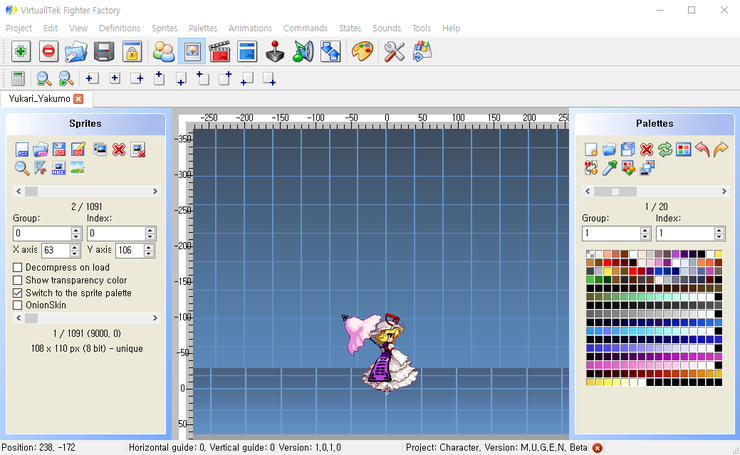The width and height of the screenshot is (740, 455).
Task: Click the red X delete icon in Sprites panel
Action: [119, 149]
